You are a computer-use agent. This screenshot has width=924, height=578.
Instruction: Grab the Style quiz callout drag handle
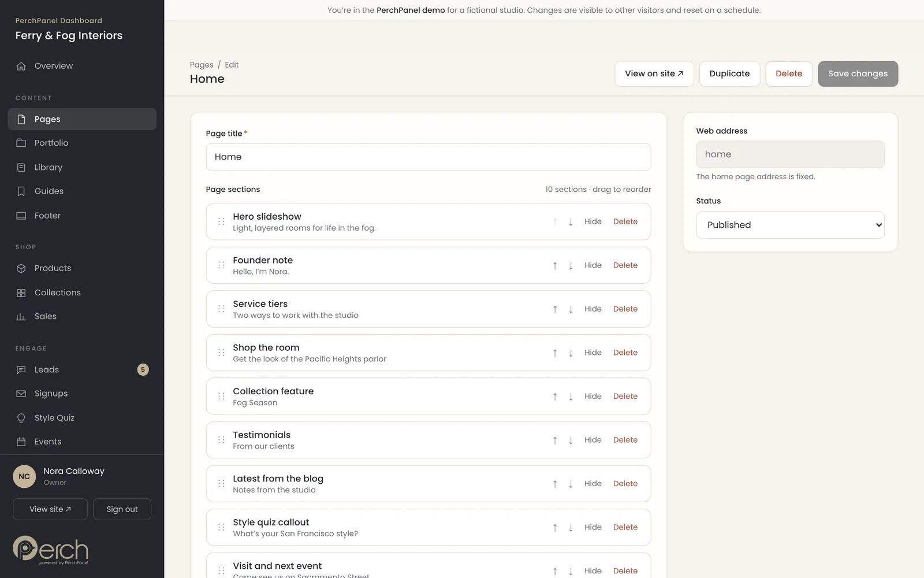coord(221,527)
